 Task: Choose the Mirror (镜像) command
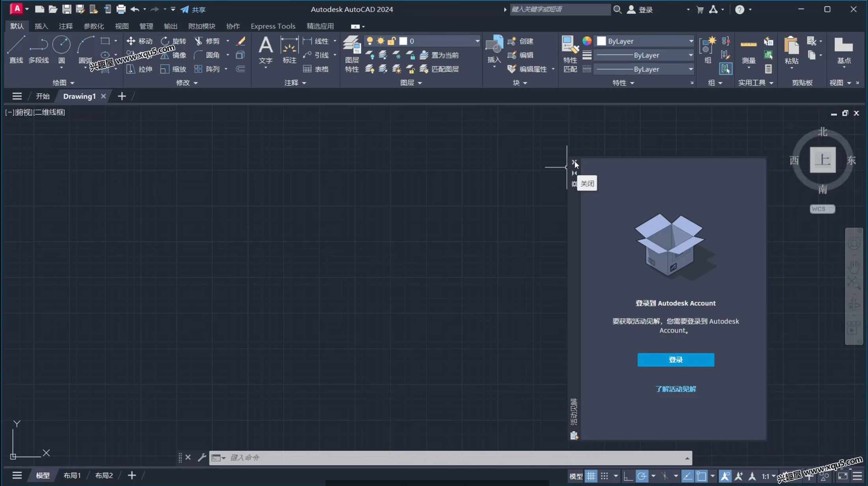coord(174,55)
